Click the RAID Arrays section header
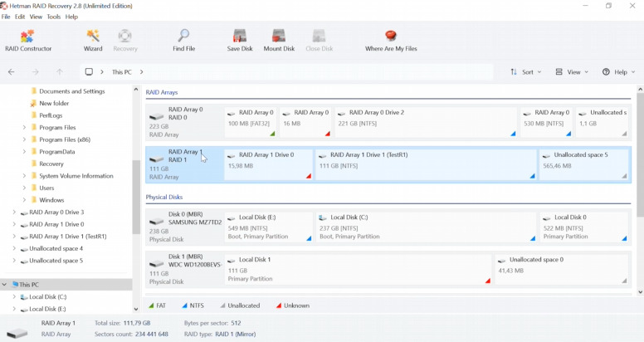This screenshot has width=644, height=342. tap(162, 92)
